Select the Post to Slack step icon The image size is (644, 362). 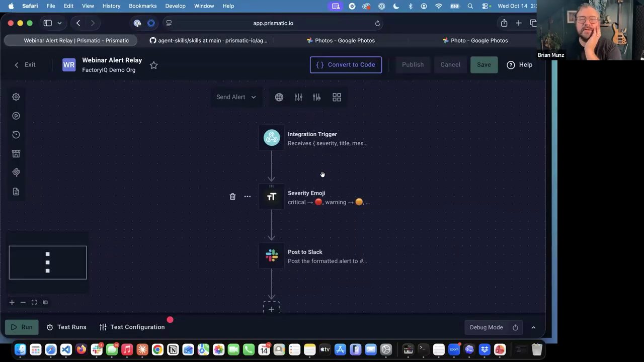(x=272, y=255)
